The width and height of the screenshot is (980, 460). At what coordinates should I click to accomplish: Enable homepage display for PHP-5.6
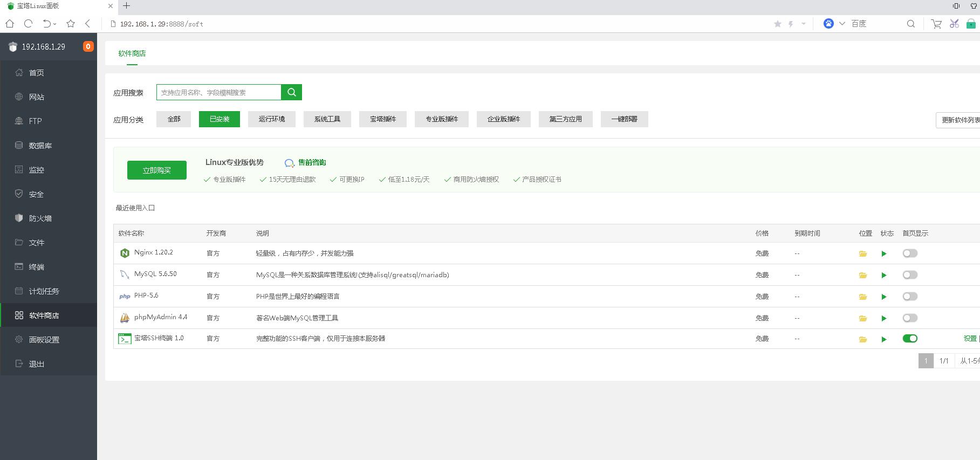point(910,297)
